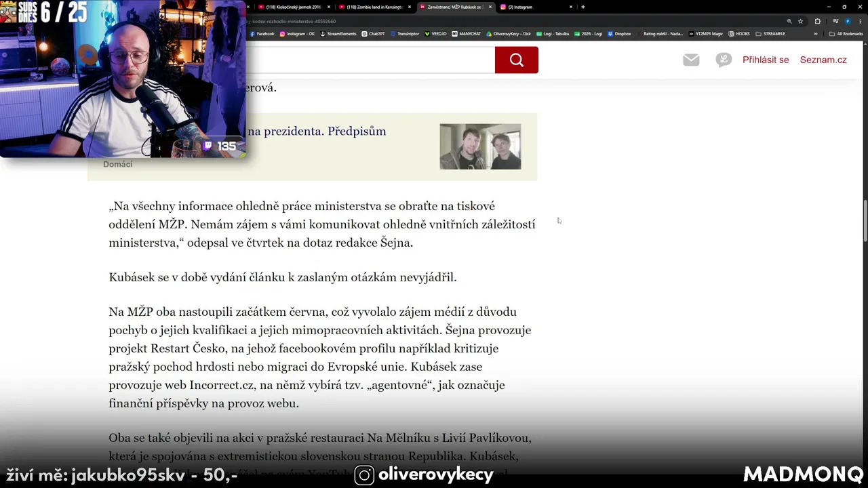Open the StreamElements bookmark

tap(338, 33)
